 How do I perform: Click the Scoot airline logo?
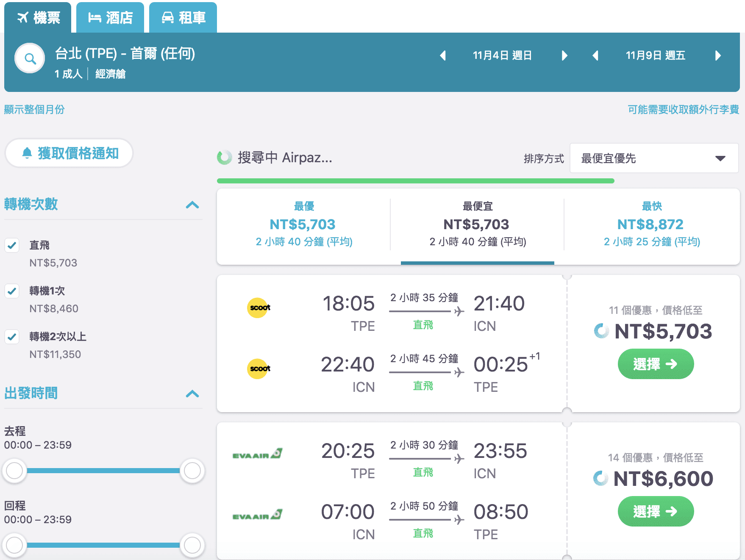pyautogui.click(x=259, y=308)
